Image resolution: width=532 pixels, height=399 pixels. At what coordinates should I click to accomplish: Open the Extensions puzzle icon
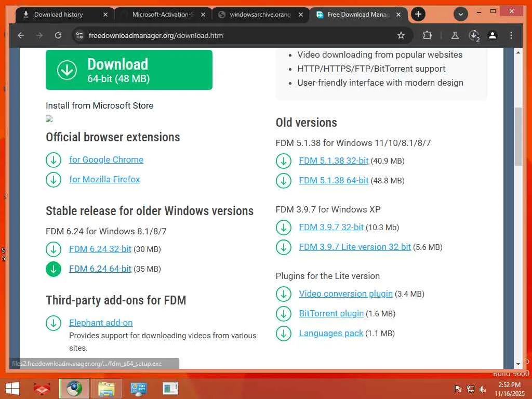[427, 35]
